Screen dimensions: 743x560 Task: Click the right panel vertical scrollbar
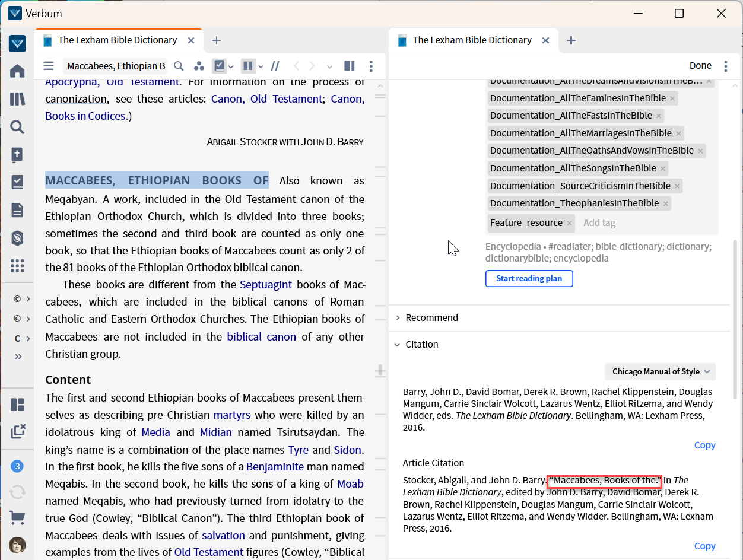(735, 319)
